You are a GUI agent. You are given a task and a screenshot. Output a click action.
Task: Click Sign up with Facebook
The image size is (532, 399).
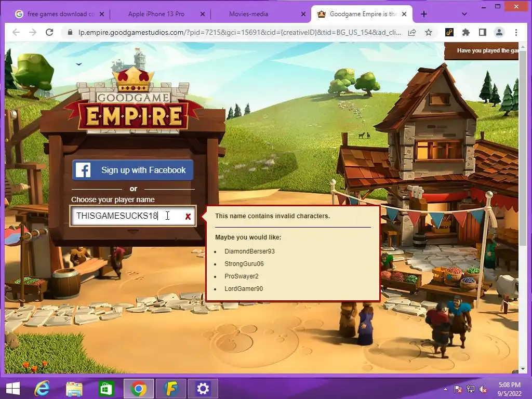pos(132,170)
